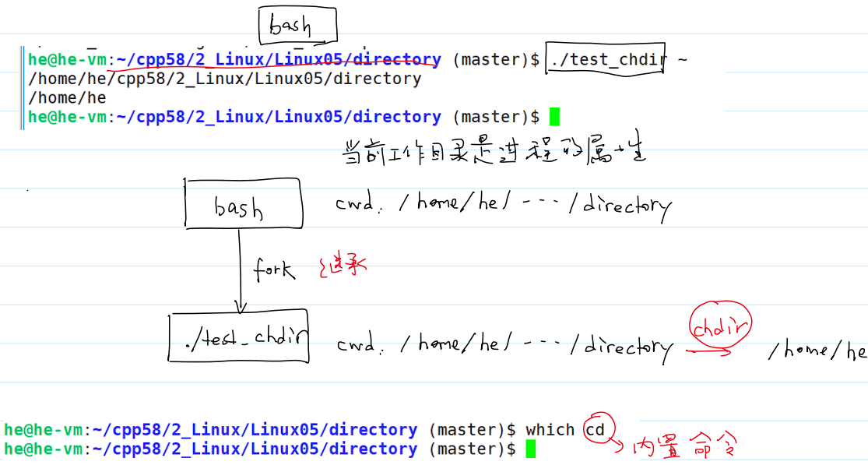Viewport: 868px width, 465px height.
Task: Click the handwritten './test_chdir' box in diagram
Action: point(238,337)
